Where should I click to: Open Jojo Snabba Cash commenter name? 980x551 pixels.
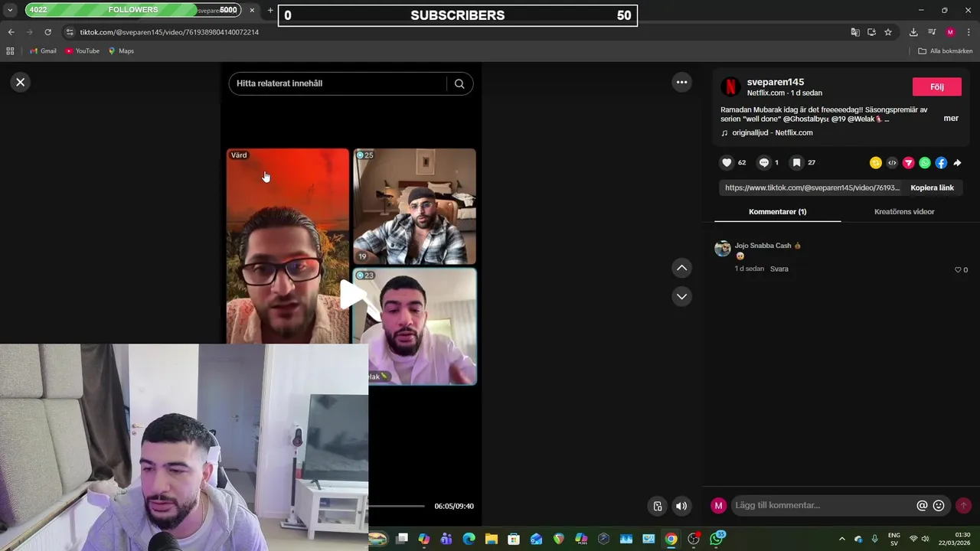tap(763, 246)
